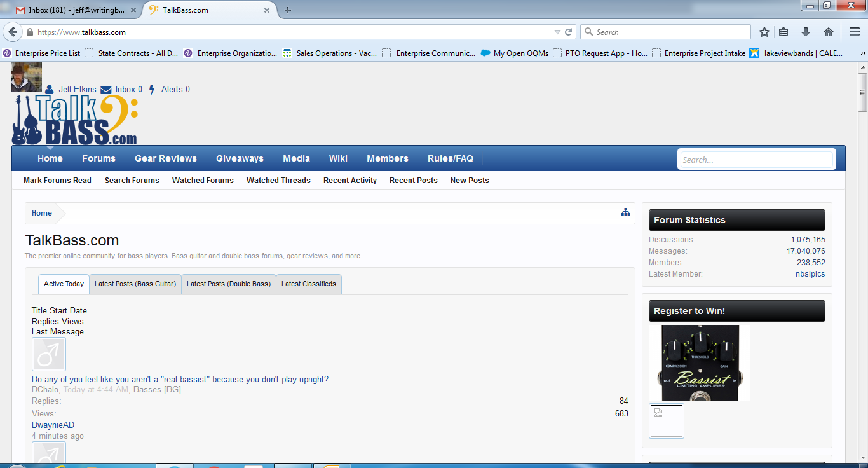Screen dimensions: 868x468
Task: Close the Gmail Inbox tab
Action: [134, 10]
